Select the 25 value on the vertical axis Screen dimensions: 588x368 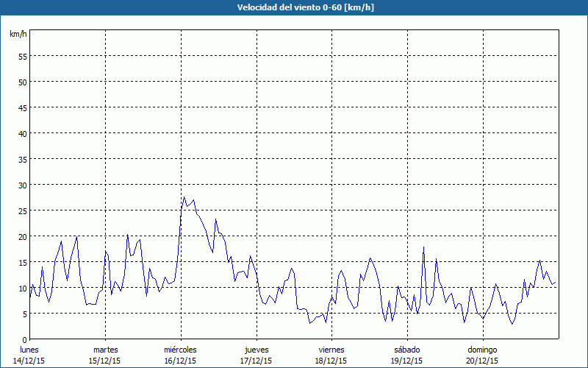22,210
